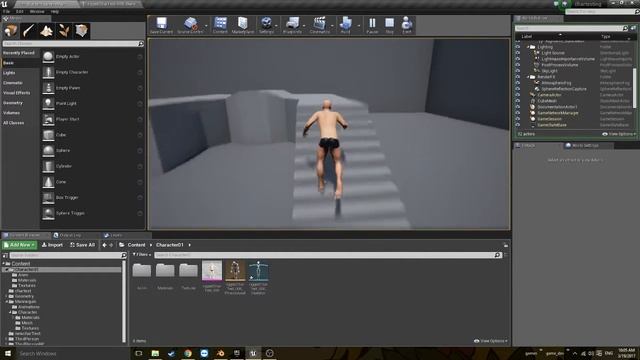The image size is (640, 360).
Task: Toggle visibility of SkyLight actor
Action: [518, 71]
